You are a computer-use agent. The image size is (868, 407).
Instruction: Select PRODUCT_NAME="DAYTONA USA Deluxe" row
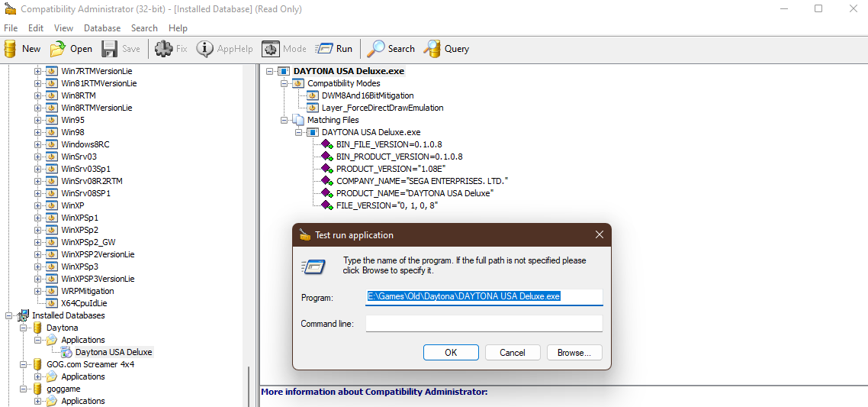pos(415,193)
